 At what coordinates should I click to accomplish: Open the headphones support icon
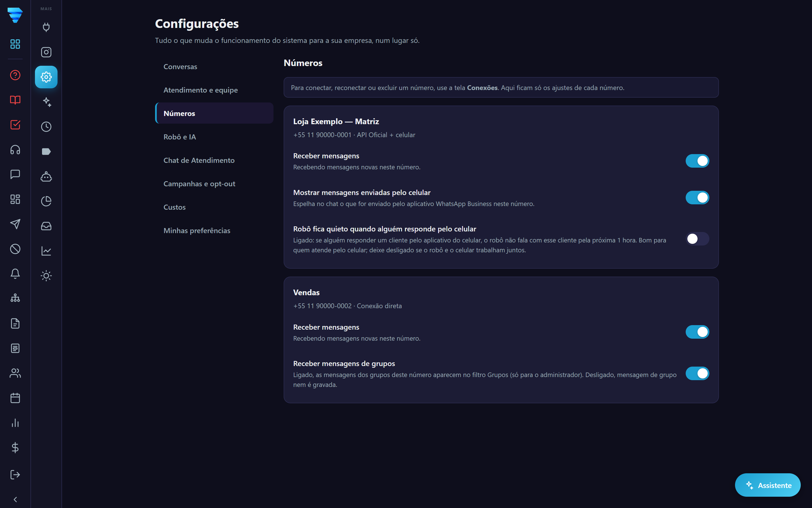click(15, 150)
